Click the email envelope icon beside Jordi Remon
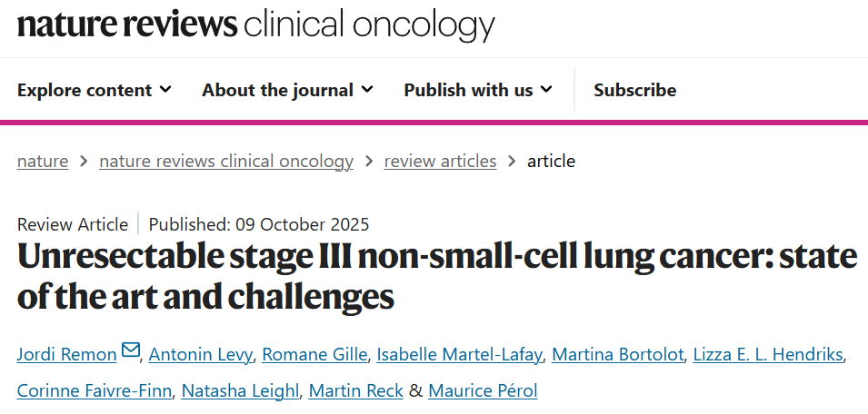The height and width of the screenshot is (414, 868). tap(130, 351)
